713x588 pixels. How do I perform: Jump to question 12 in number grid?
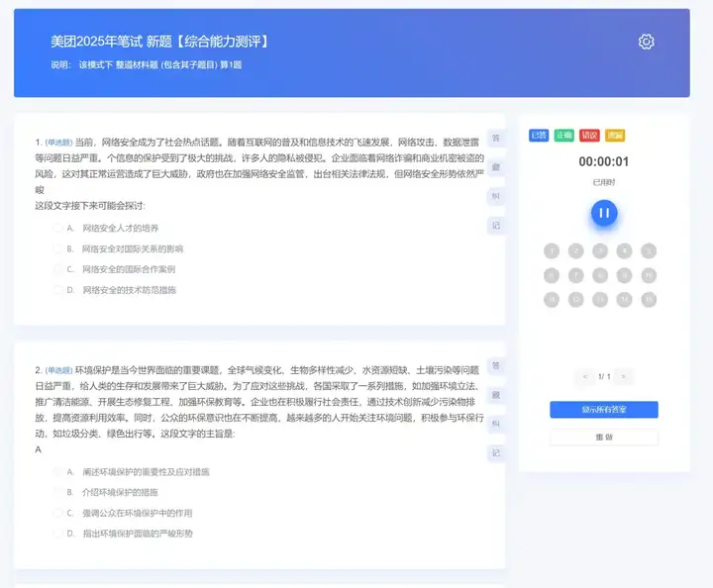point(575,300)
